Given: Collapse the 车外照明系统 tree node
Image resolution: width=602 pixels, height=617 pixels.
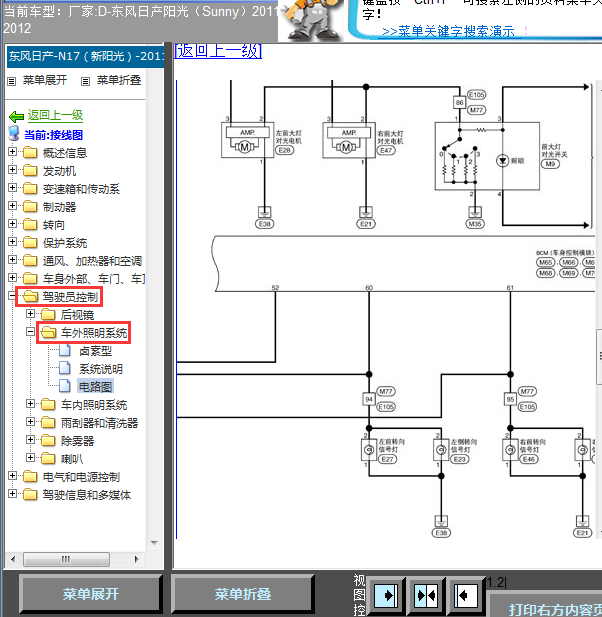Looking at the screenshot, I should point(30,332).
